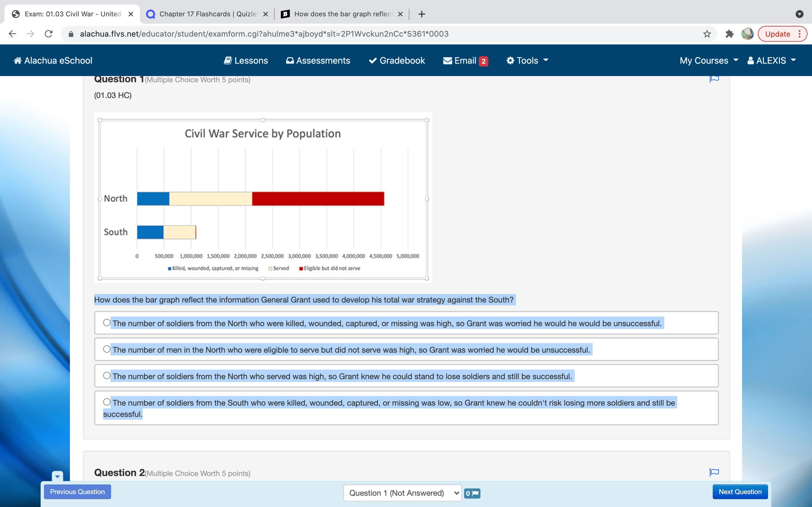The width and height of the screenshot is (812, 507).
Task: Select answer about North killed, wounded soldiers
Action: [107, 323]
